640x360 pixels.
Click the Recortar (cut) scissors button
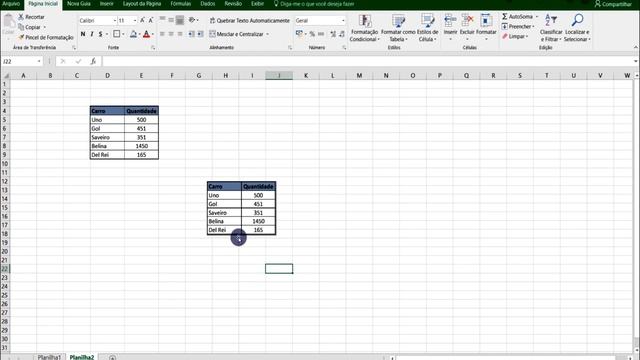point(31,17)
